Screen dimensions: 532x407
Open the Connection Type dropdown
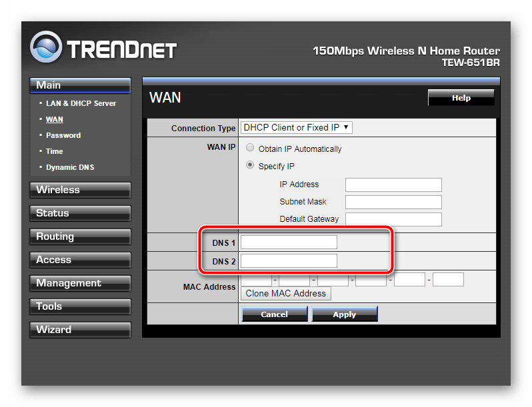296,127
